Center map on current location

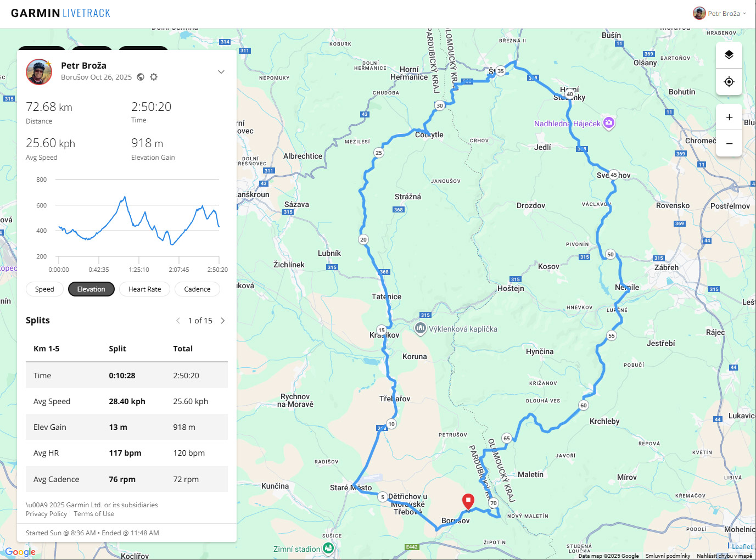[x=729, y=82]
